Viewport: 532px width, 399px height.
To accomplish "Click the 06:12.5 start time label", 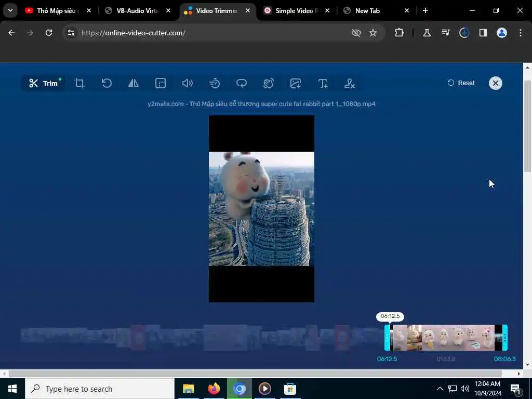I will (387, 359).
